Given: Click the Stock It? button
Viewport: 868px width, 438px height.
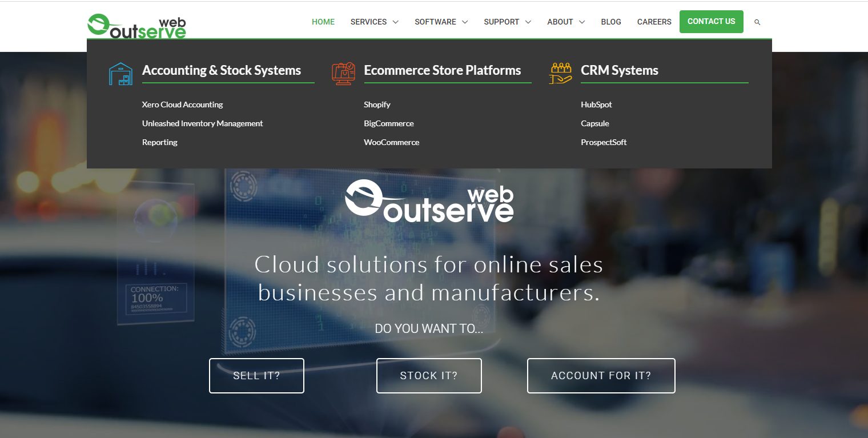Looking at the screenshot, I should (429, 376).
